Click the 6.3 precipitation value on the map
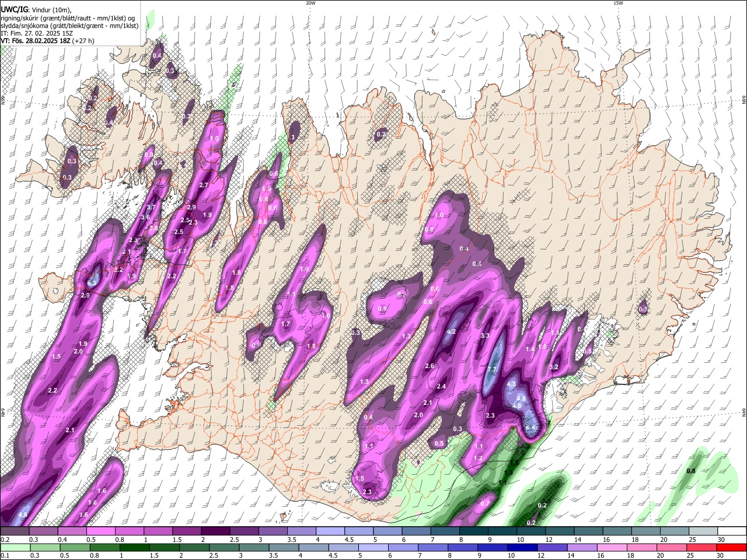This screenshot has width=747, height=560. pyautogui.click(x=91, y=283)
